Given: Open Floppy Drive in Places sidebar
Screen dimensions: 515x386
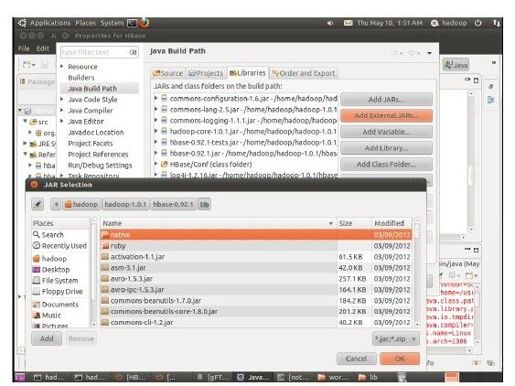Looking at the screenshot, I should click(58, 291).
